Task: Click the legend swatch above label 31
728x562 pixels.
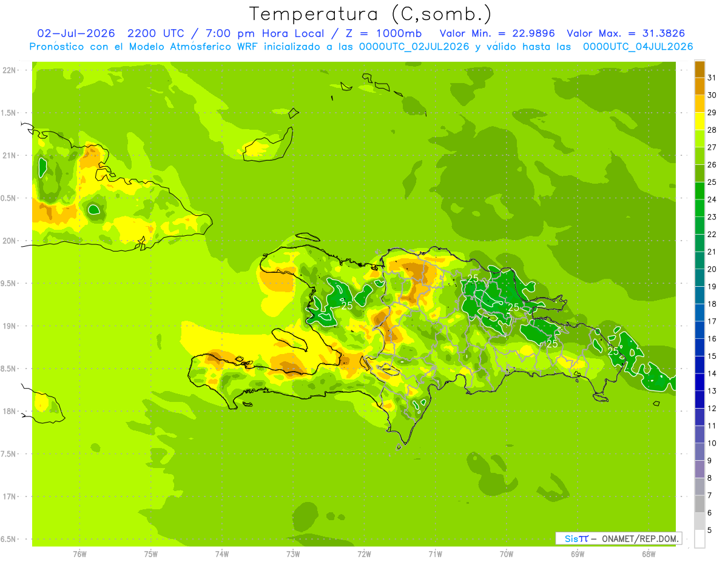Action: (699, 69)
